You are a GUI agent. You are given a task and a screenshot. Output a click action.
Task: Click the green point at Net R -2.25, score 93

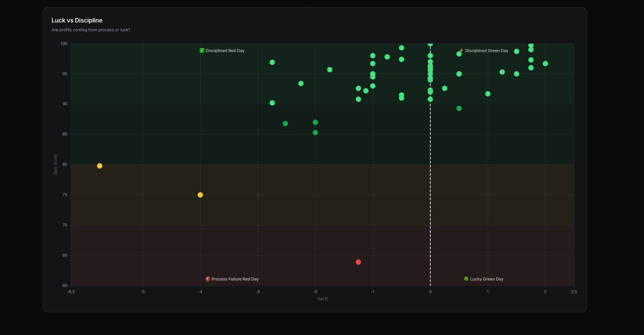(301, 84)
